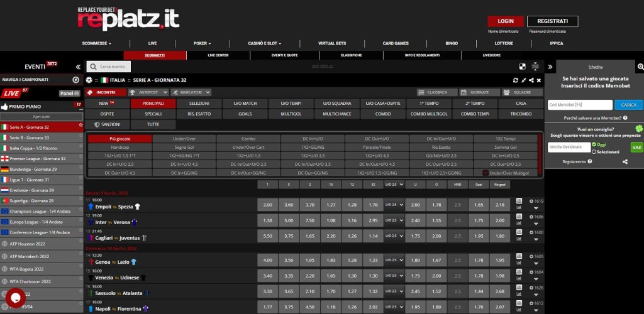Open the chat bubble support widget
This screenshot has height=314, width=644.
16,298
